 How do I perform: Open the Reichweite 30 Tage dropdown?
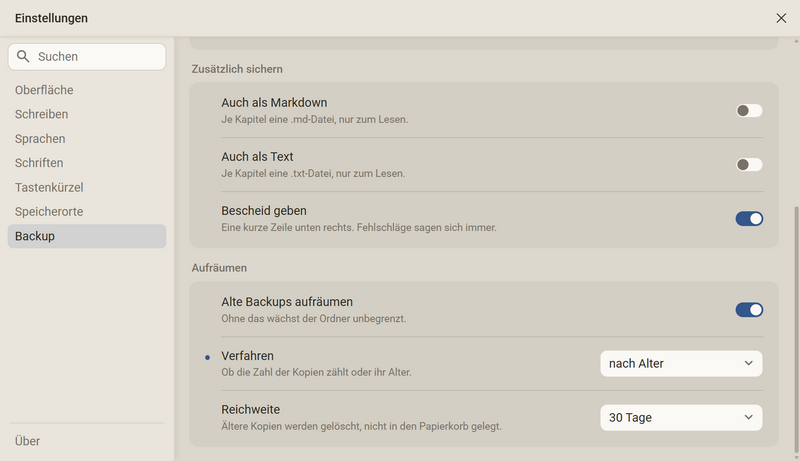point(681,418)
